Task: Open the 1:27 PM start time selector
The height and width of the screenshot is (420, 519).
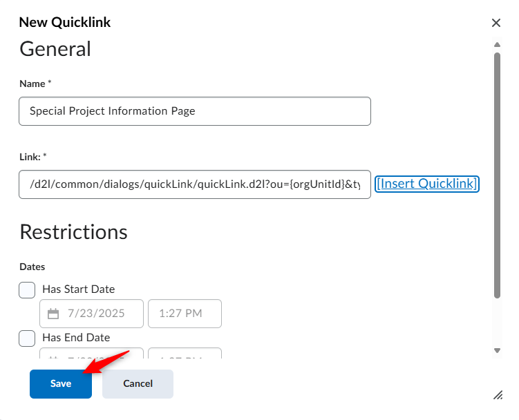Action: click(185, 314)
